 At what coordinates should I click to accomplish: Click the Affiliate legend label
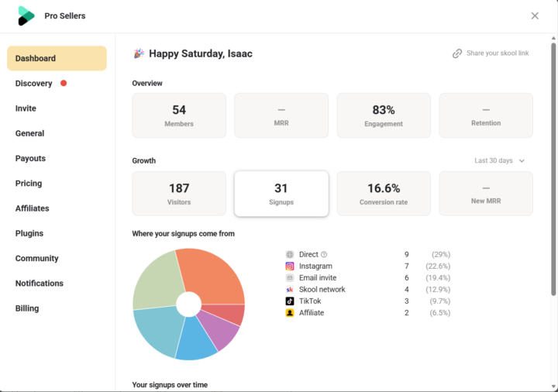pos(312,313)
